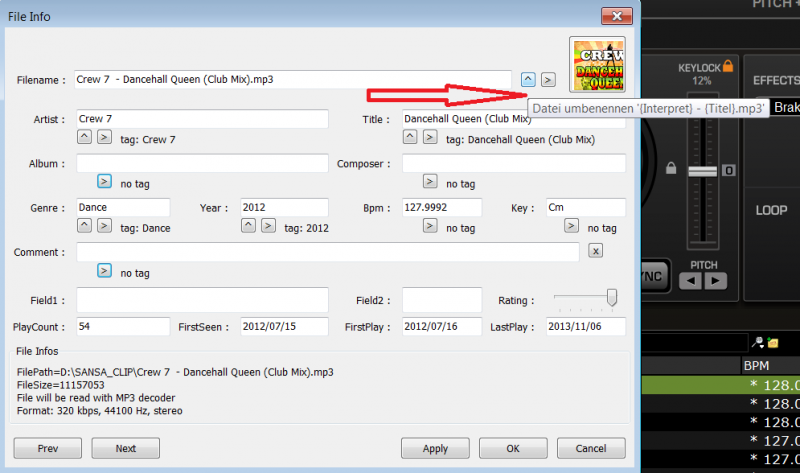Click the right-arrow button under Album field
Viewport: 800px width, 473px height.
coord(104,181)
